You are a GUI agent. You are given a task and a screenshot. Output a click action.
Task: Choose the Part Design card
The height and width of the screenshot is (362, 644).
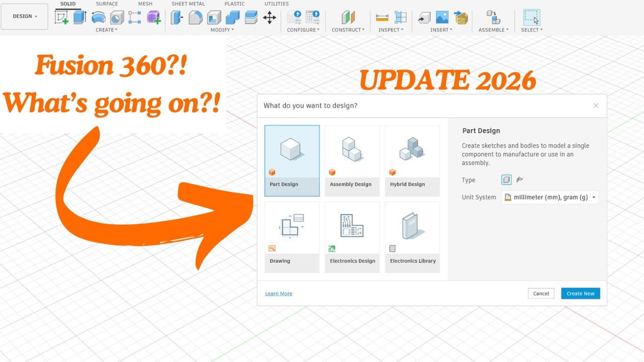(292, 161)
